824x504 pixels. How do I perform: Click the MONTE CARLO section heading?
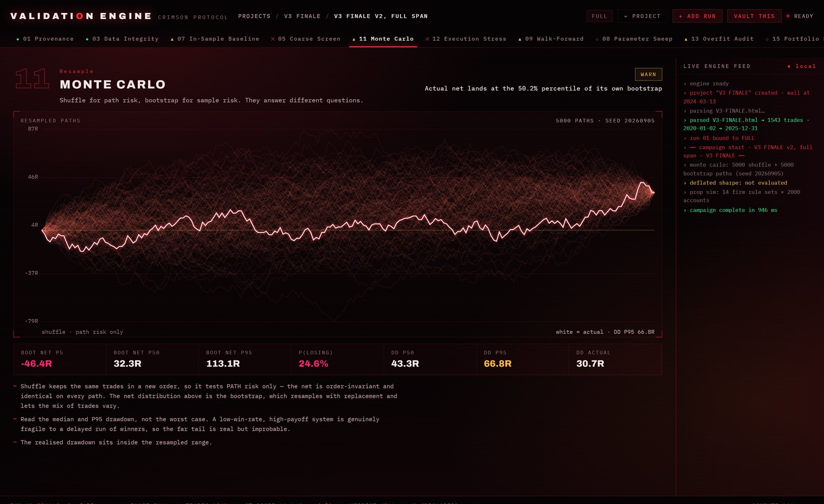coord(113,85)
